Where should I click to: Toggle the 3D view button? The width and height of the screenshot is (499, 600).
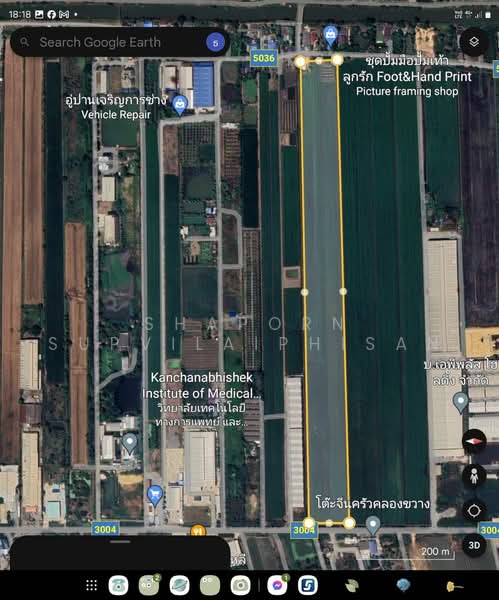point(474,545)
